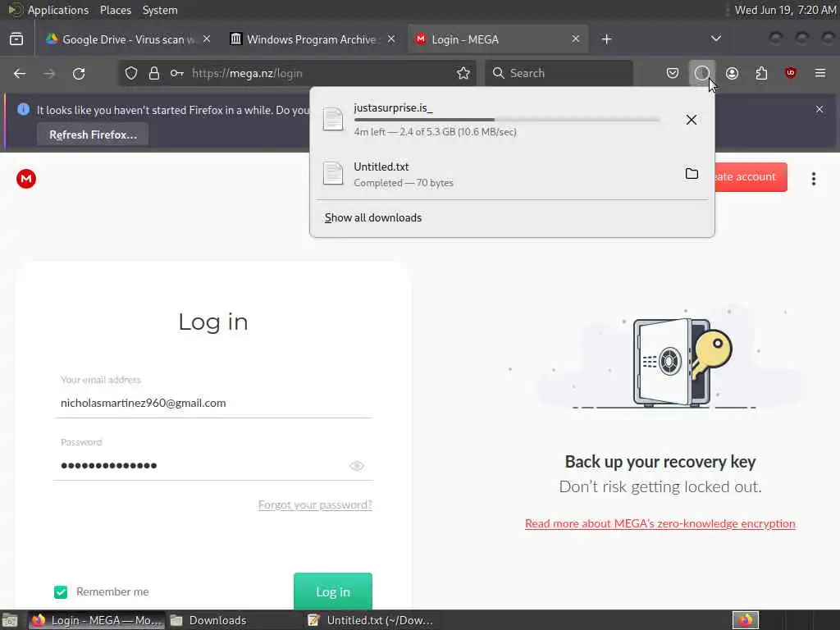Image resolution: width=840 pixels, height=630 pixels.
Task: Open the Firefox account icon
Action: 732,73
